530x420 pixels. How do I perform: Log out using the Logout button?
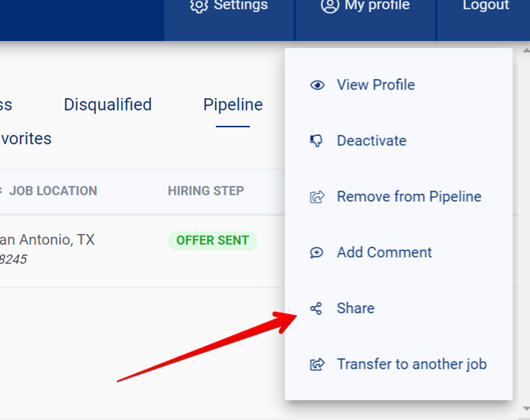pos(485,6)
